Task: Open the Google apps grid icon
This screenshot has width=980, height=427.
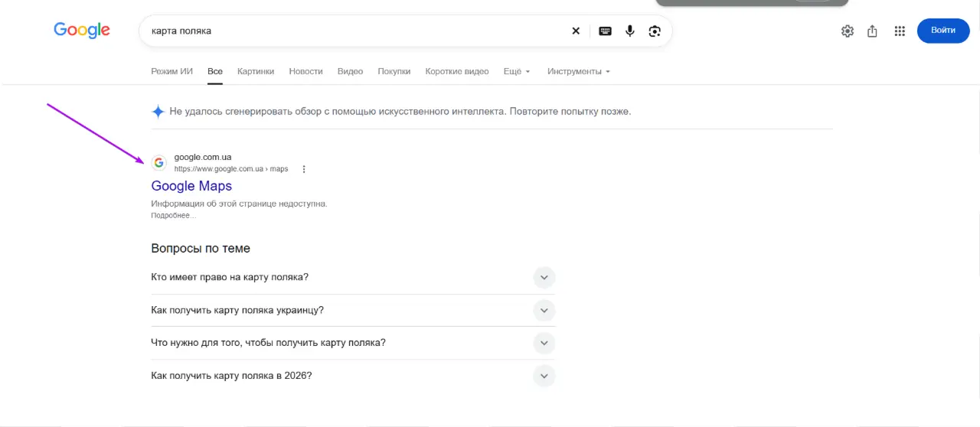Action: point(900,31)
